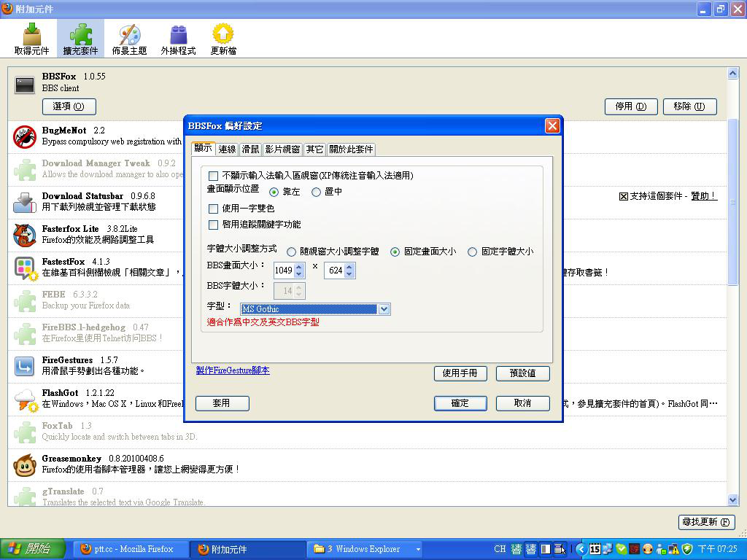
Task: Confirm with the 確定 button
Action: 460,403
